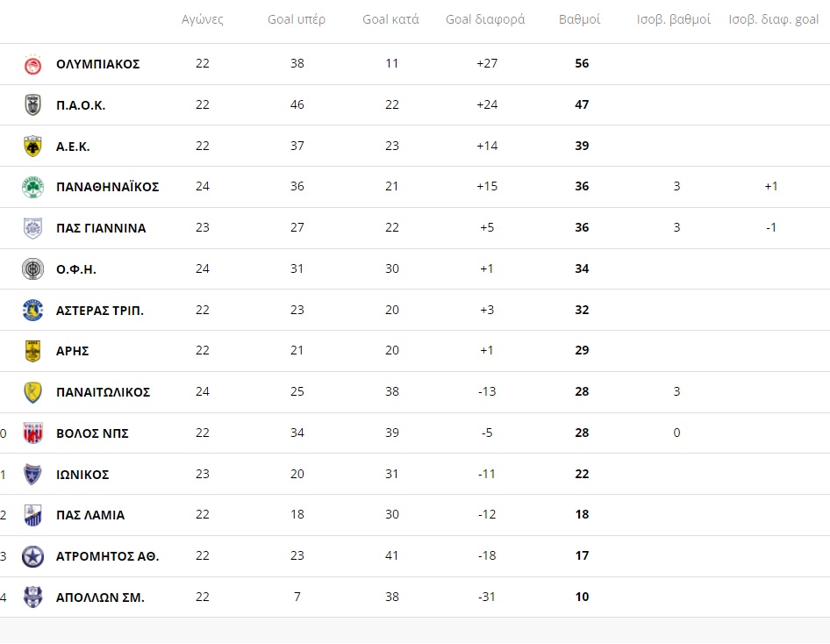Click the Goal διαφορά column header
This screenshot has width=830, height=644.
[485, 19]
